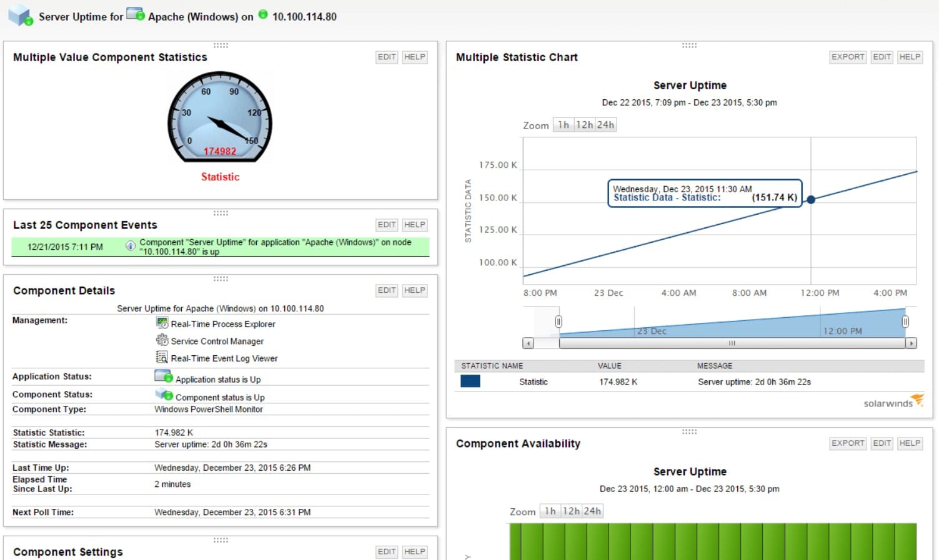Click the Application status Up icon

163,375
